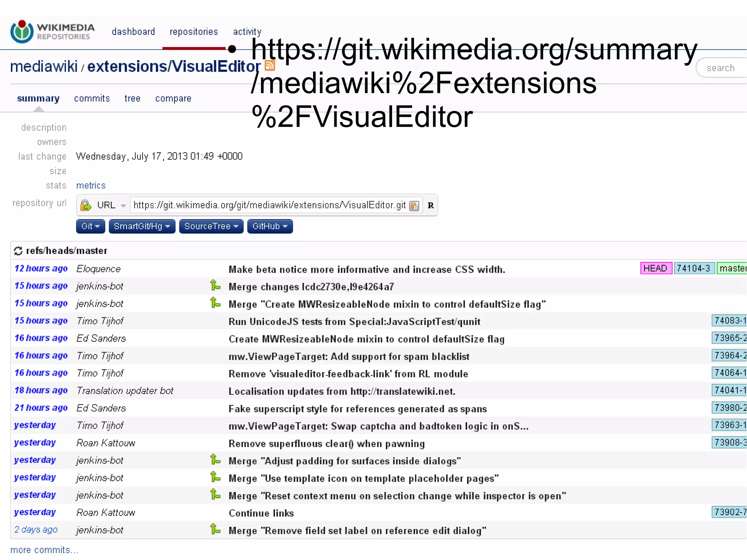
Task: Click the 73902-7 change tag
Action: (x=729, y=512)
